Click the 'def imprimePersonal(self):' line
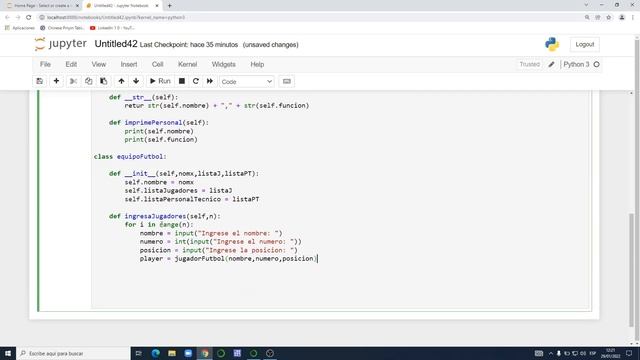The height and width of the screenshot is (360, 640). 159,122
